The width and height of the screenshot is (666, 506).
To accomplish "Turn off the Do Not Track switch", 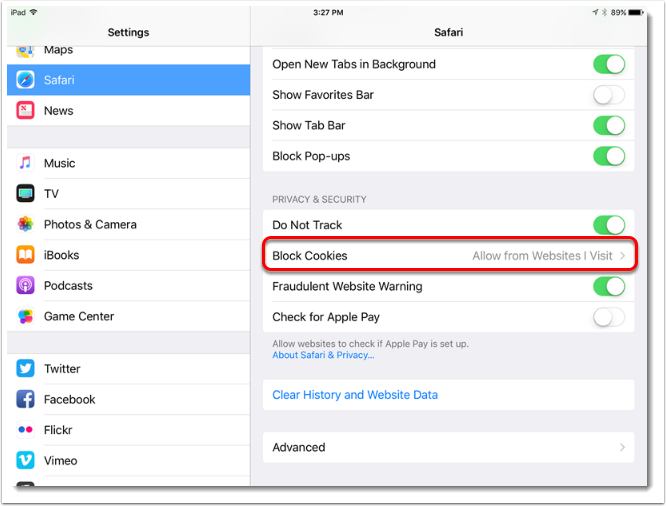I will click(x=609, y=225).
